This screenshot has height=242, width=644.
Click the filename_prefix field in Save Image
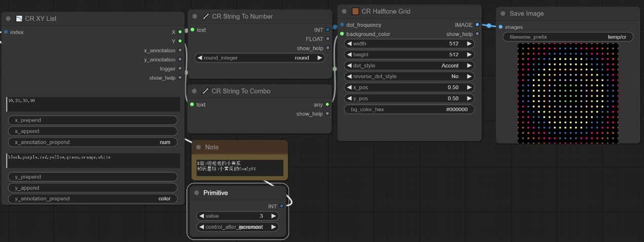tap(567, 37)
